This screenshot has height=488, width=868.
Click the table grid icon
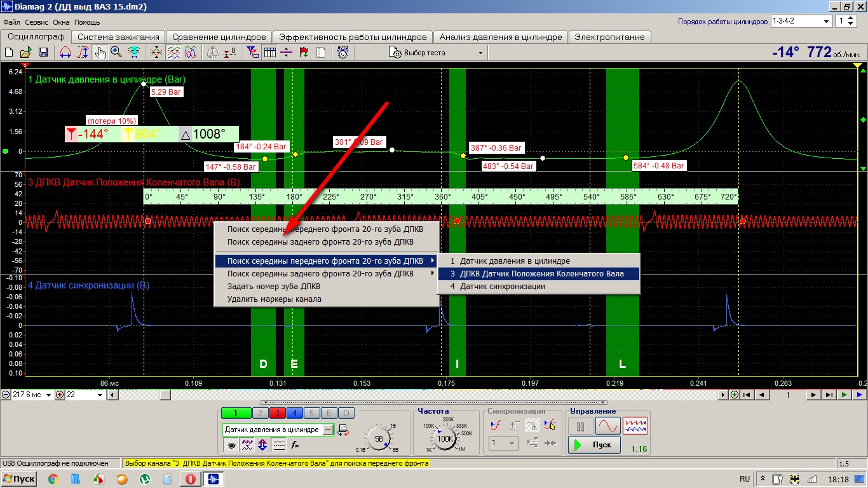(x=269, y=53)
